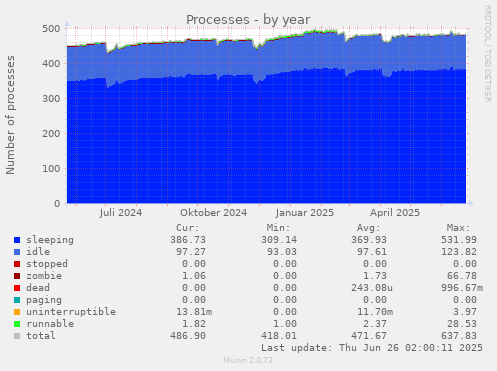Click the 400 y-axis tick label
Image resolution: width=497 pixels, height=371 pixels.
(51, 64)
